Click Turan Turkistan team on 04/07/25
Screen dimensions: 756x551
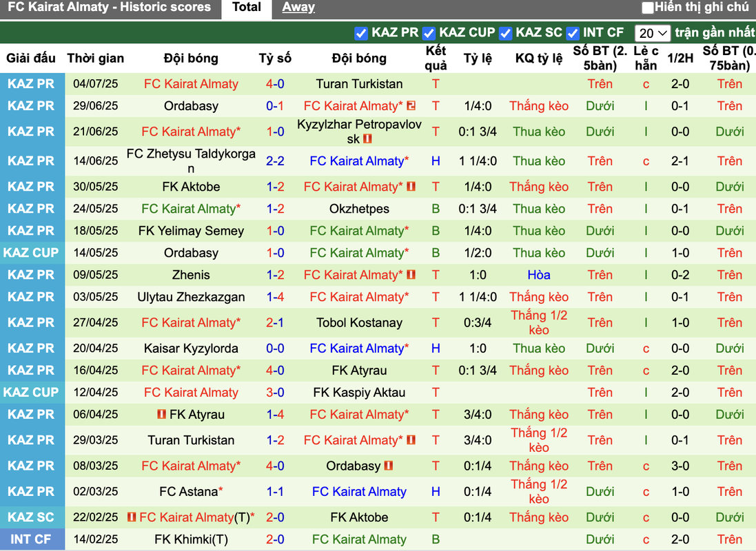click(x=359, y=84)
